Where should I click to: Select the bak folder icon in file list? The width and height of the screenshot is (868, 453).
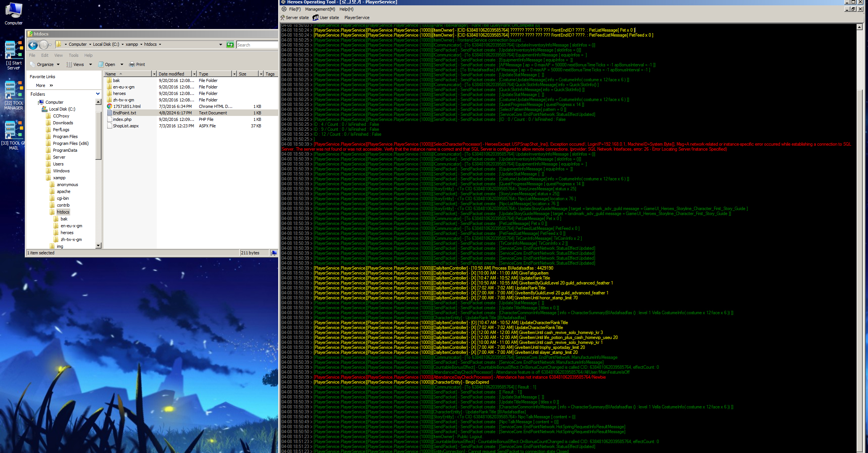(110, 80)
